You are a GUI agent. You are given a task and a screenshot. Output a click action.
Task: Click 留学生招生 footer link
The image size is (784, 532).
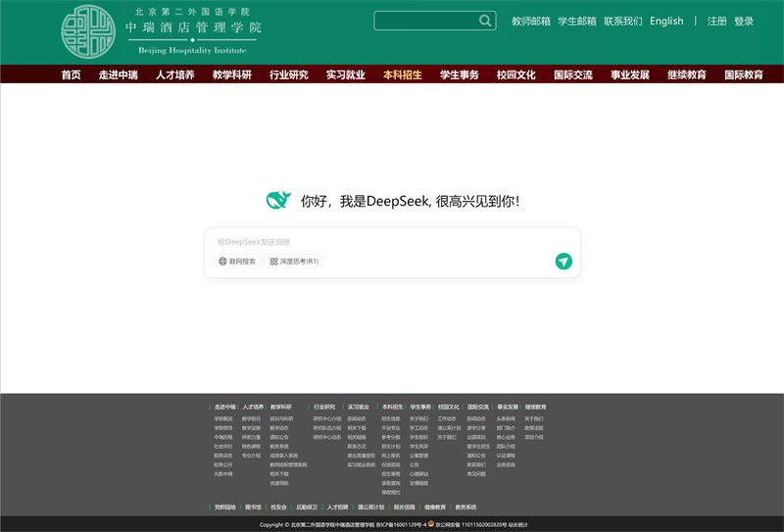[x=478, y=447]
